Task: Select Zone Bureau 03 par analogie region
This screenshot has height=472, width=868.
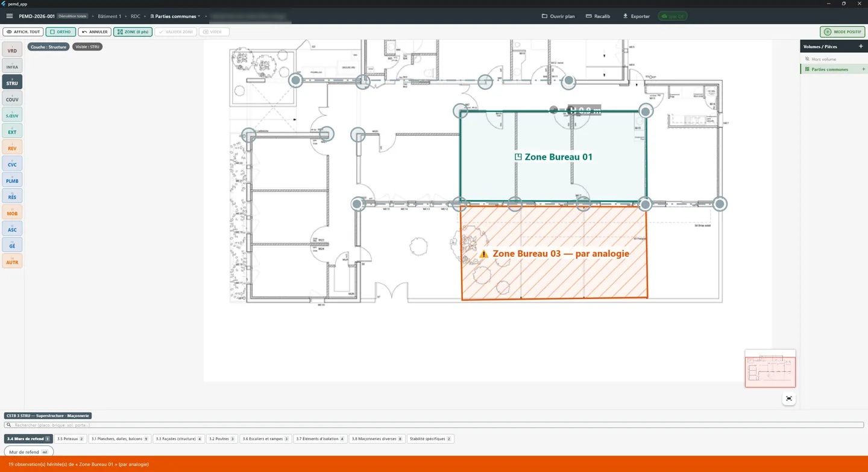Action: coord(554,253)
